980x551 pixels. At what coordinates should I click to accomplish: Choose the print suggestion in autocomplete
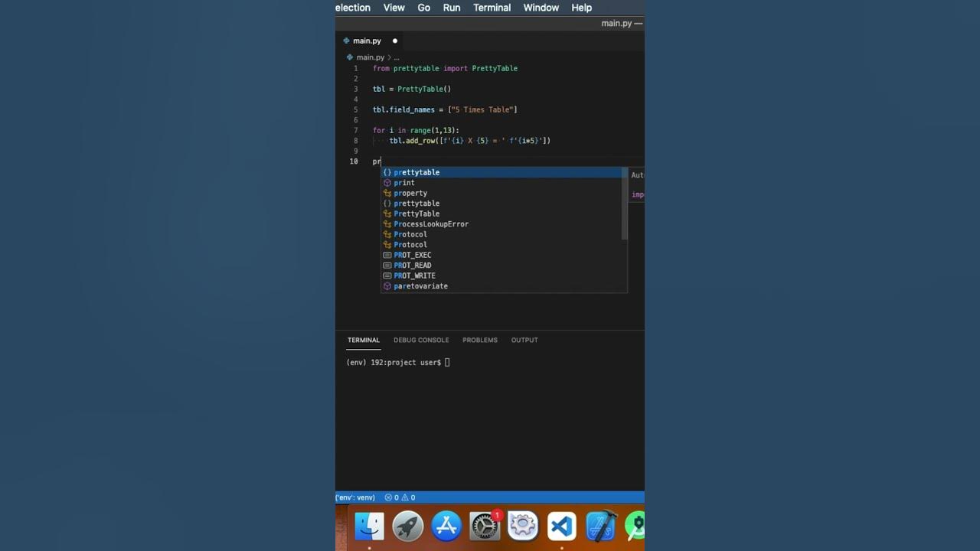(x=504, y=183)
